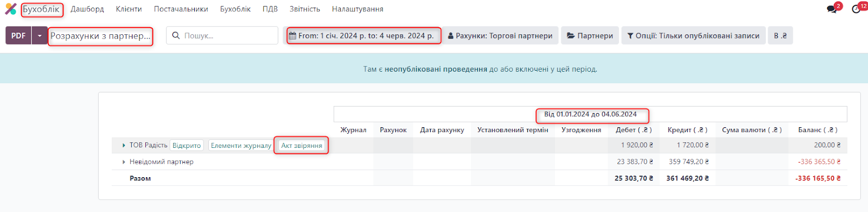Open the activities clock icon
868x212 pixels.
[857, 9]
